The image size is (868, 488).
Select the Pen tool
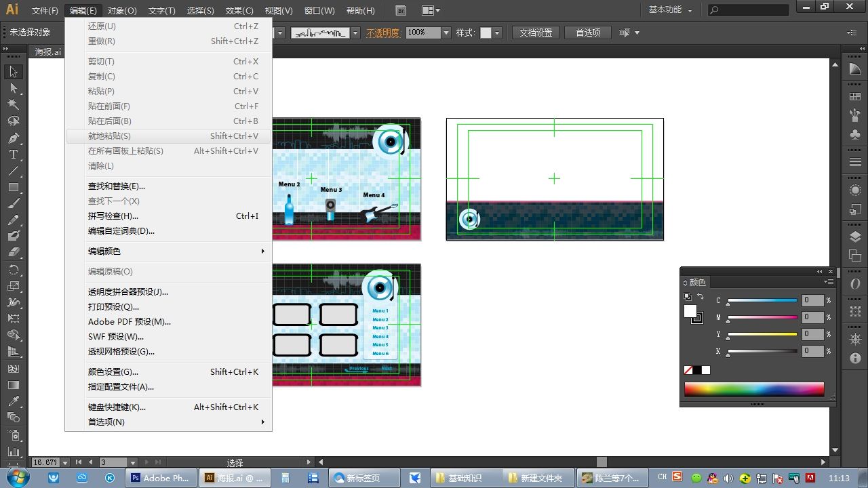pos(14,138)
